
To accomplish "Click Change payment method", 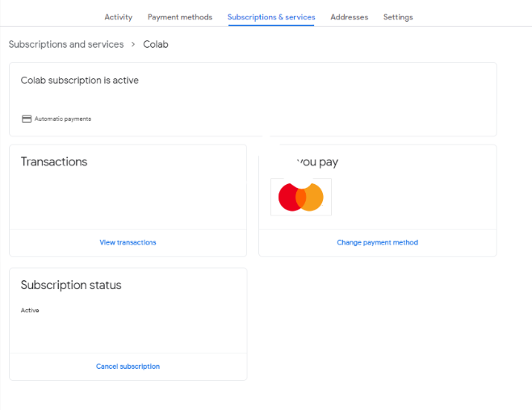I will click(377, 242).
